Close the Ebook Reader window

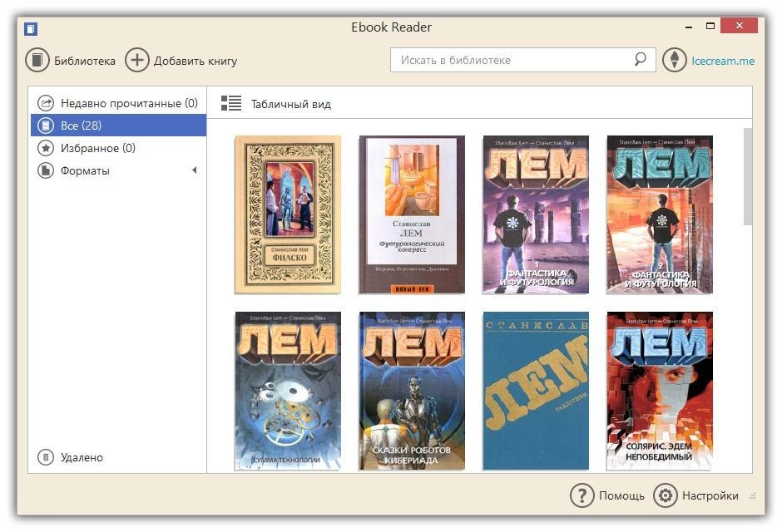coord(740,26)
